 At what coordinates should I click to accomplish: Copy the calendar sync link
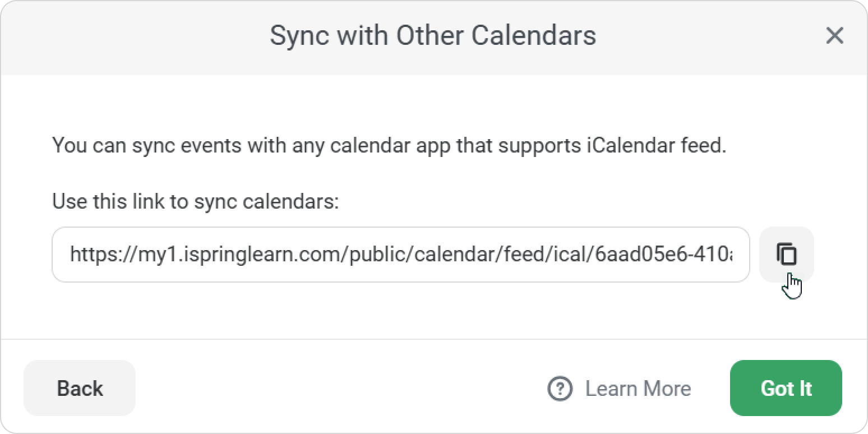[x=786, y=254]
